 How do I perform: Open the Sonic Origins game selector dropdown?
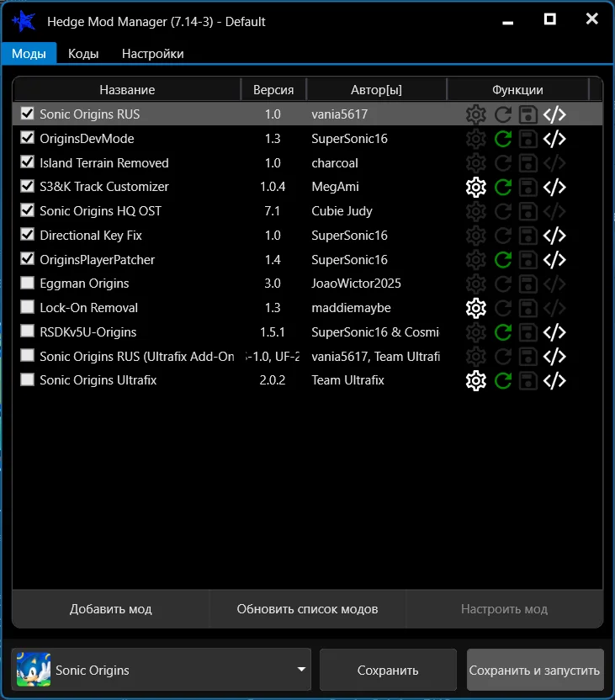coord(162,669)
